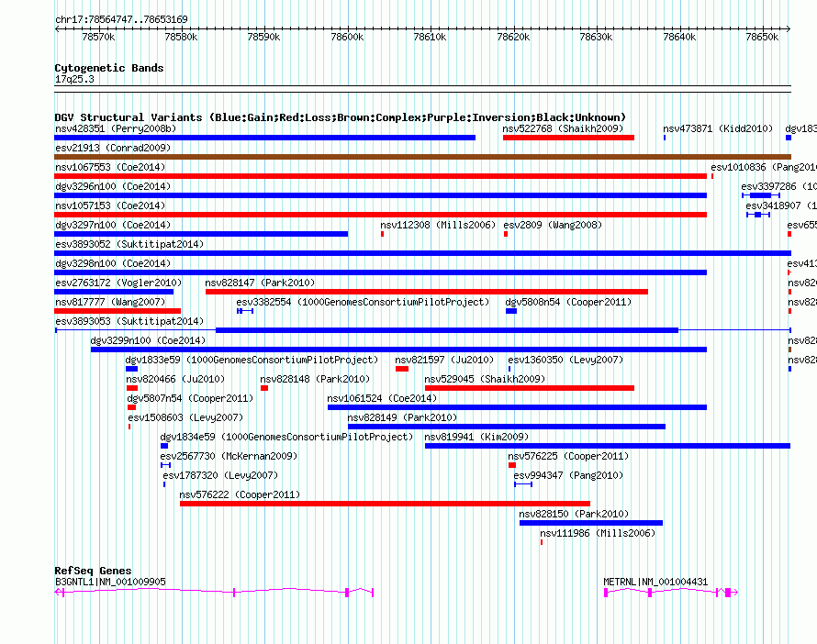Click the 78600k ruler tick label
Image resolution: width=817 pixels, height=644 pixels.
(347, 37)
